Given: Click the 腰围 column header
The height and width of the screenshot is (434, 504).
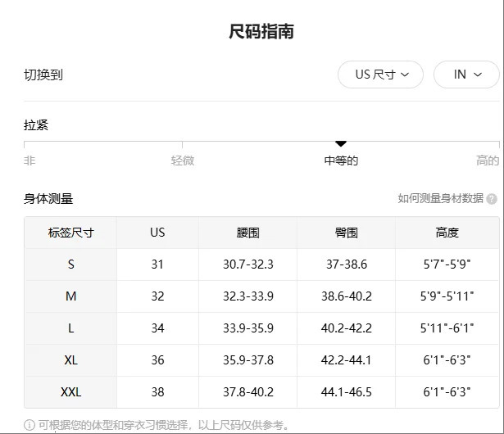Looking at the screenshot, I should click(247, 233).
